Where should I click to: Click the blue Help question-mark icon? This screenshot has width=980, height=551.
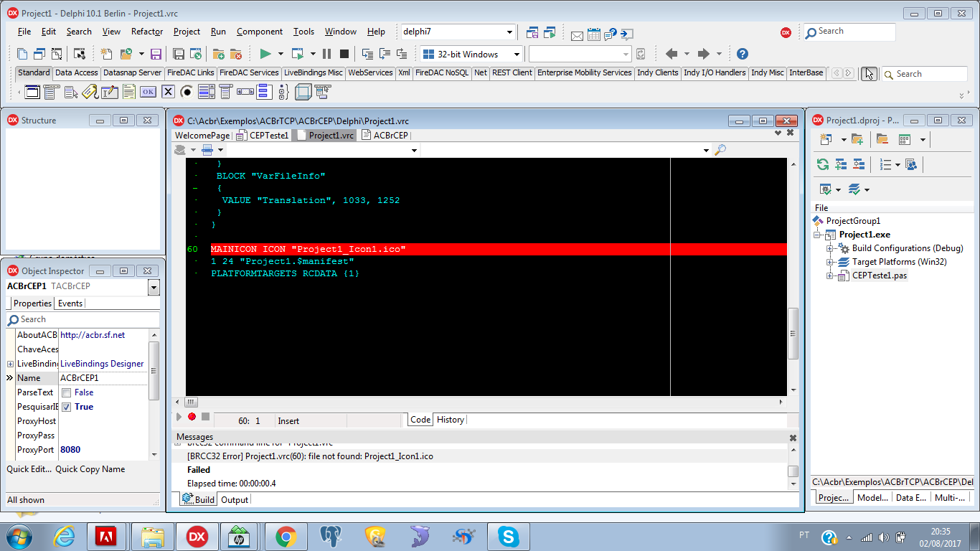point(743,54)
